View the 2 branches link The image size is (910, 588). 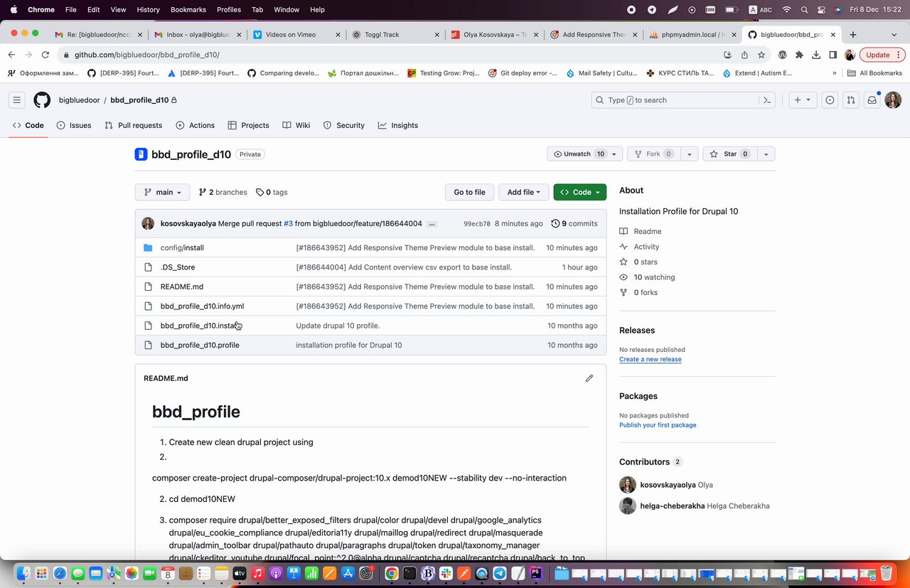[223, 192]
